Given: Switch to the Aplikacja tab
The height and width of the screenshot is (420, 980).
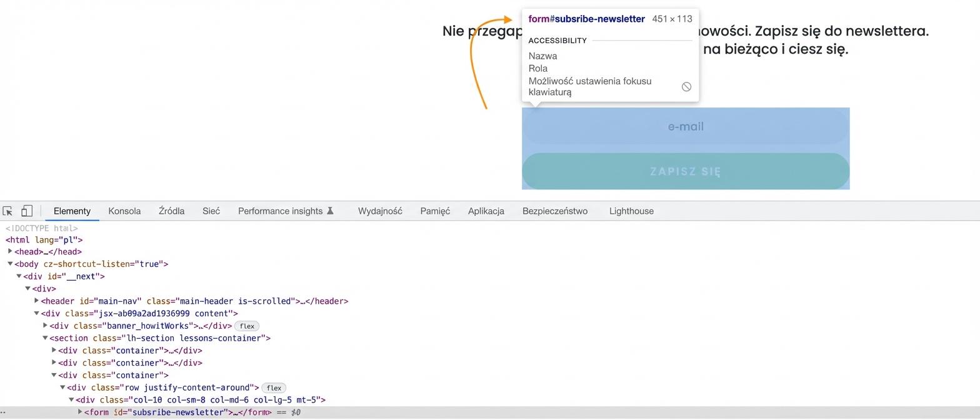Looking at the screenshot, I should (x=486, y=211).
